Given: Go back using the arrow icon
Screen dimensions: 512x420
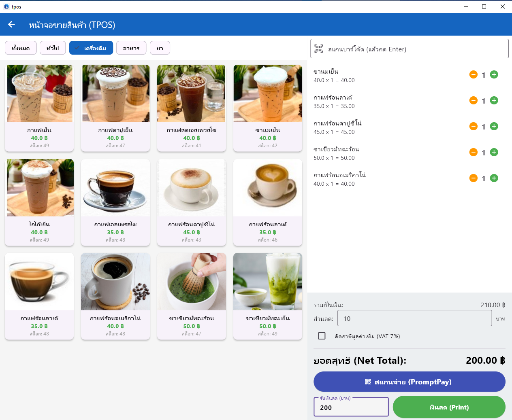Looking at the screenshot, I should [11, 25].
